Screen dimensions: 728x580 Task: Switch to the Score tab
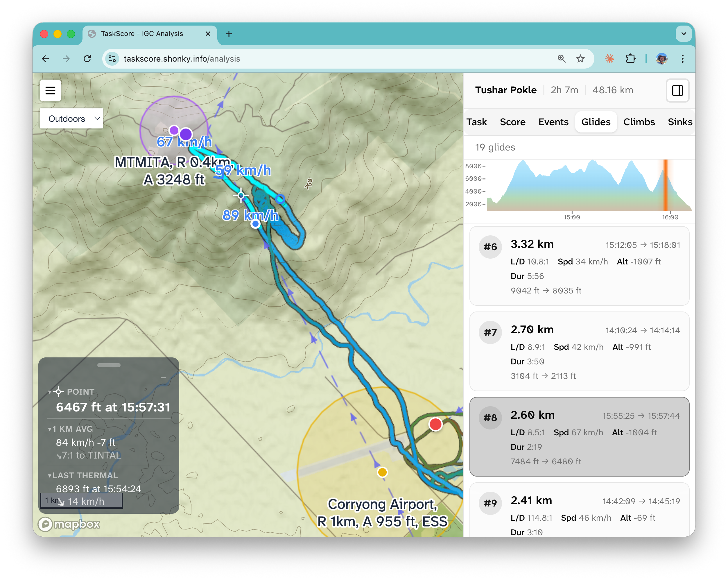(x=512, y=122)
